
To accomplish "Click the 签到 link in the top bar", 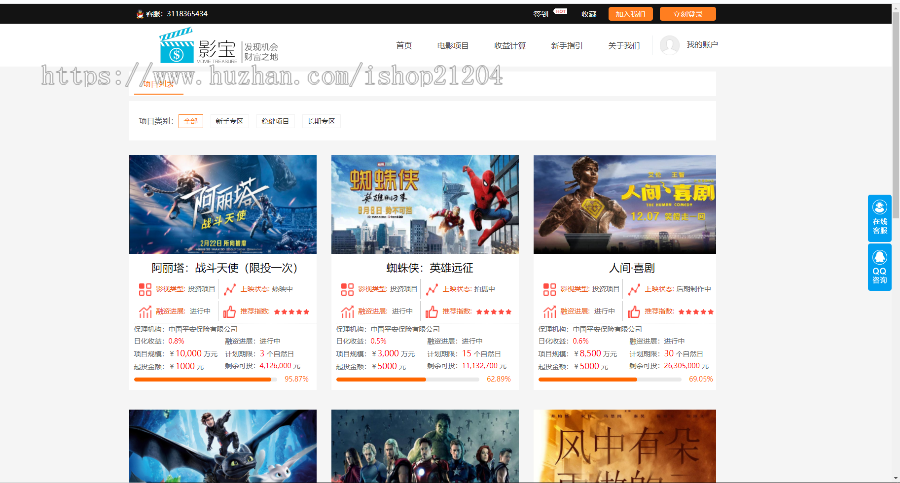I will point(541,14).
